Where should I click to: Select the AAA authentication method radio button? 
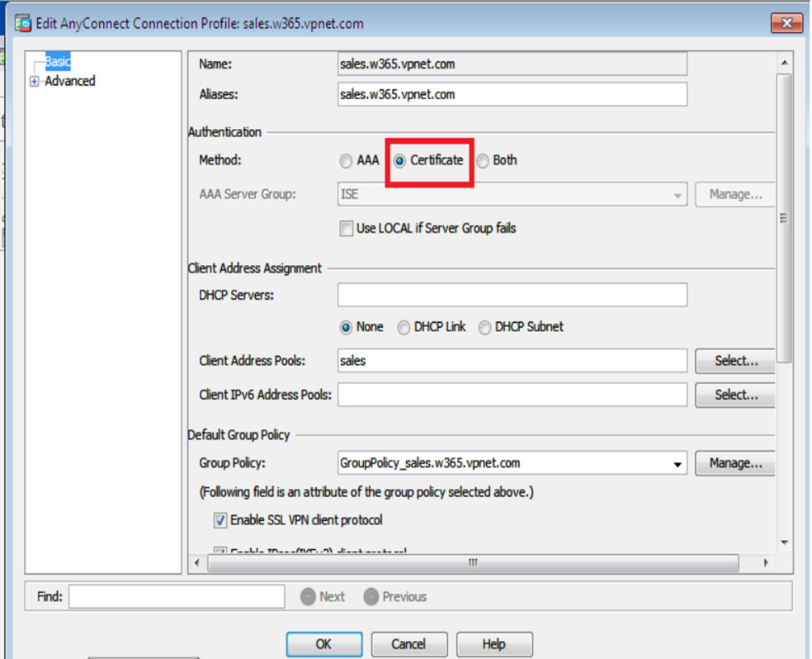click(x=346, y=161)
